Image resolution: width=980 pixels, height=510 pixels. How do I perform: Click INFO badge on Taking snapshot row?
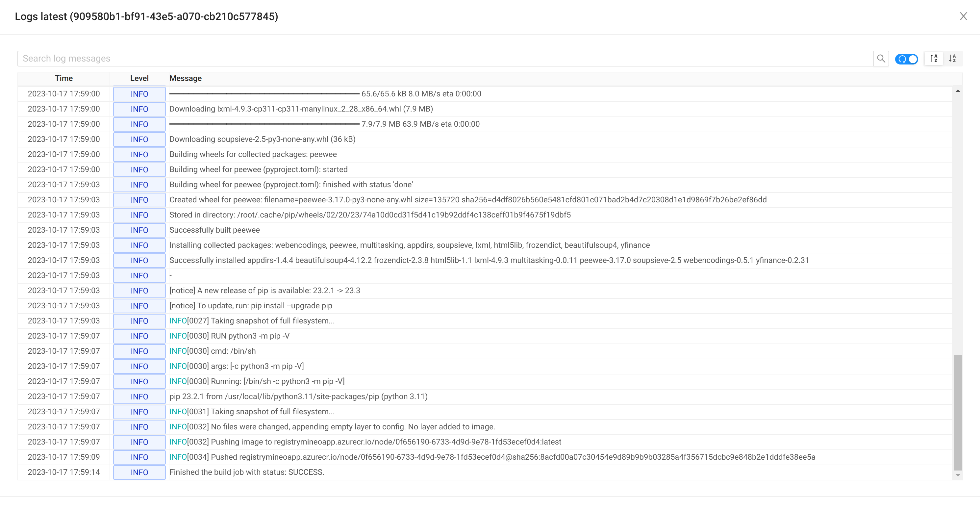[139, 321]
